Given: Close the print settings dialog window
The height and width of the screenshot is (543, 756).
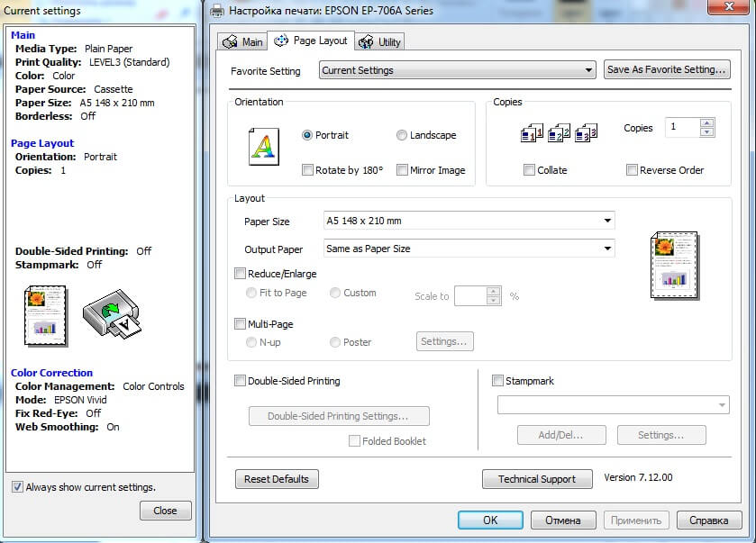Looking at the screenshot, I should [x=728, y=6].
